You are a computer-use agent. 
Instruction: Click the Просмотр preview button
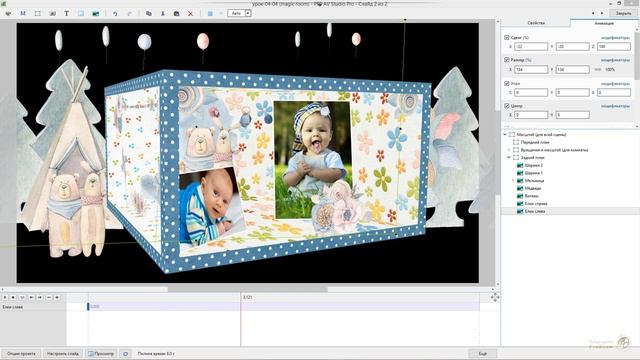point(101,353)
